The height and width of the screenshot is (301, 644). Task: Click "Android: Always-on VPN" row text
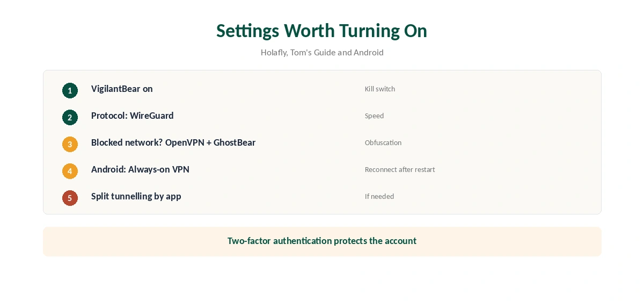tap(140, 169)
